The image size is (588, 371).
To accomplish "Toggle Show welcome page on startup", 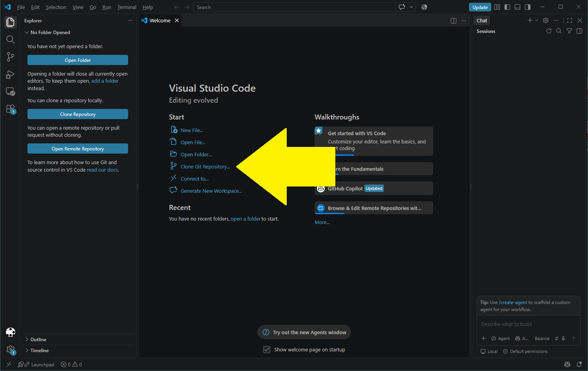I will (267, 349).
